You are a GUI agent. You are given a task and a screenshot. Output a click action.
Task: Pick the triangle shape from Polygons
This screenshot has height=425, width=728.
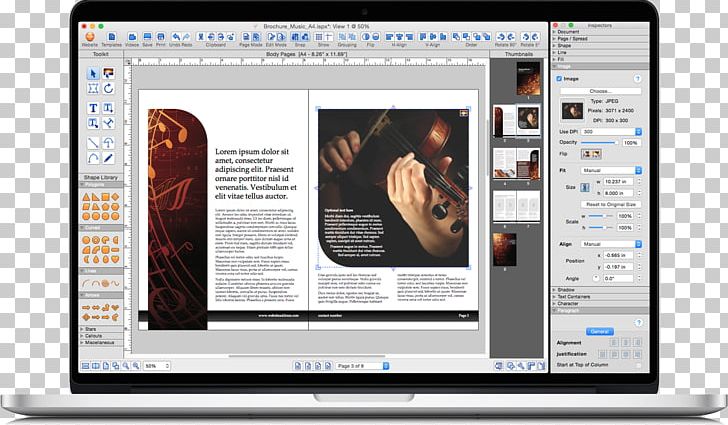pyautogui.click(x=86, y=197)
